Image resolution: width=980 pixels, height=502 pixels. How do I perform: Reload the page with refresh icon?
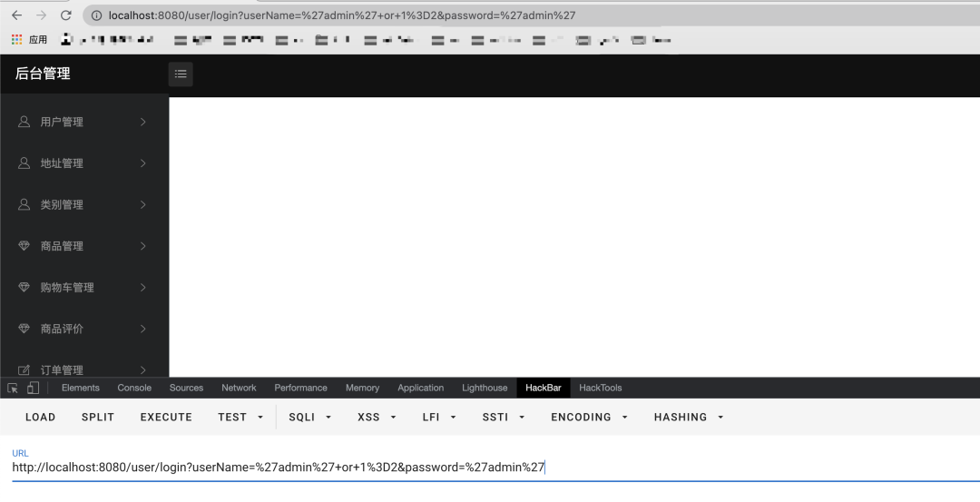(65, 15)
